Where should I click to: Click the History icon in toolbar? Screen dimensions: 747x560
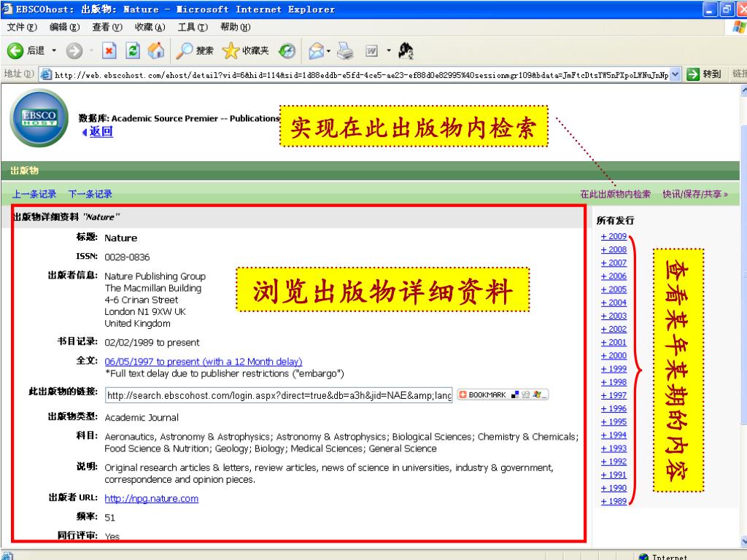point(287,50)
